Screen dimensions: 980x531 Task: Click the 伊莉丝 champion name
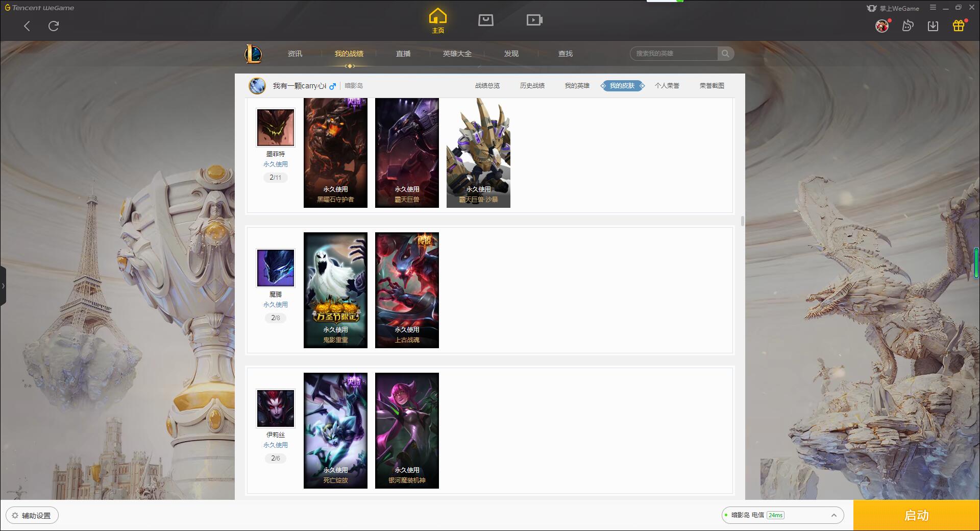[276, 435]
